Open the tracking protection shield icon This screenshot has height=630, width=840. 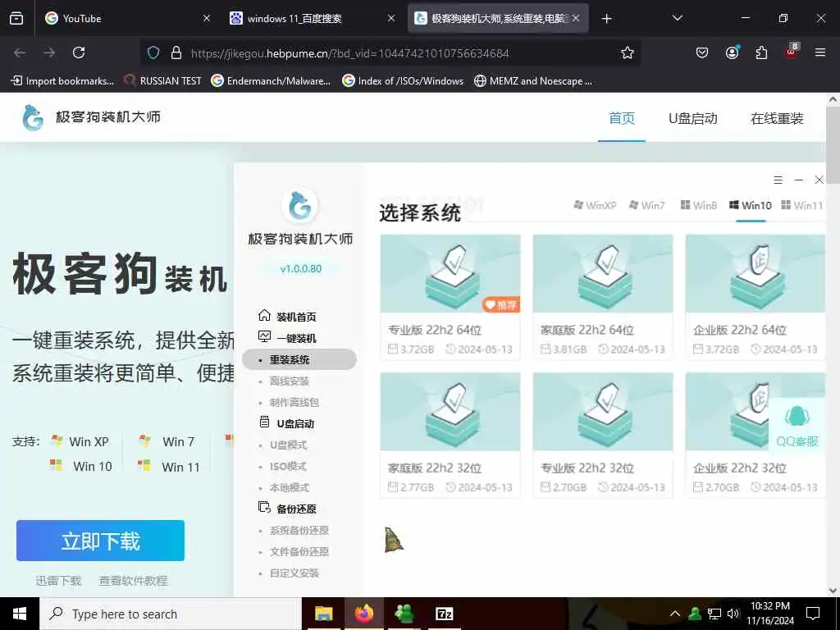coord(153,52)
